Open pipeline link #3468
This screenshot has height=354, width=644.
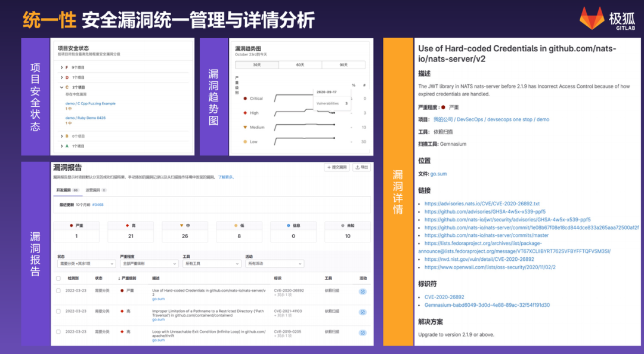pos(98,205)
